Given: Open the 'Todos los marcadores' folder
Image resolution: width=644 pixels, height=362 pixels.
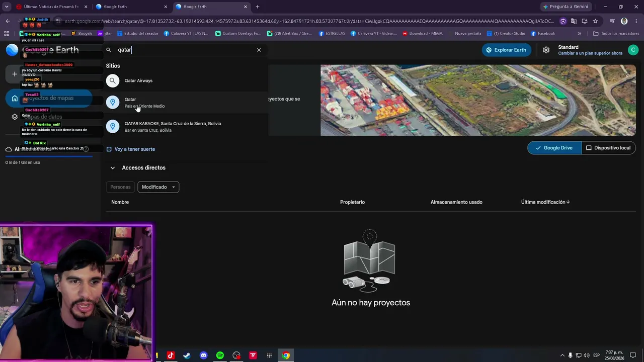Looking at the screenshot, I should point(616,34).
